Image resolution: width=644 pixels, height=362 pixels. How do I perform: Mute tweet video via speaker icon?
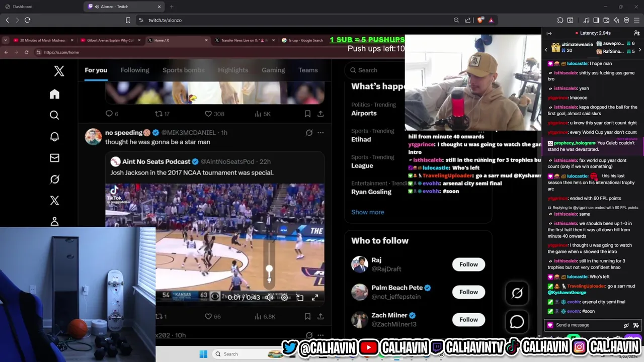(x=269, y=298)
